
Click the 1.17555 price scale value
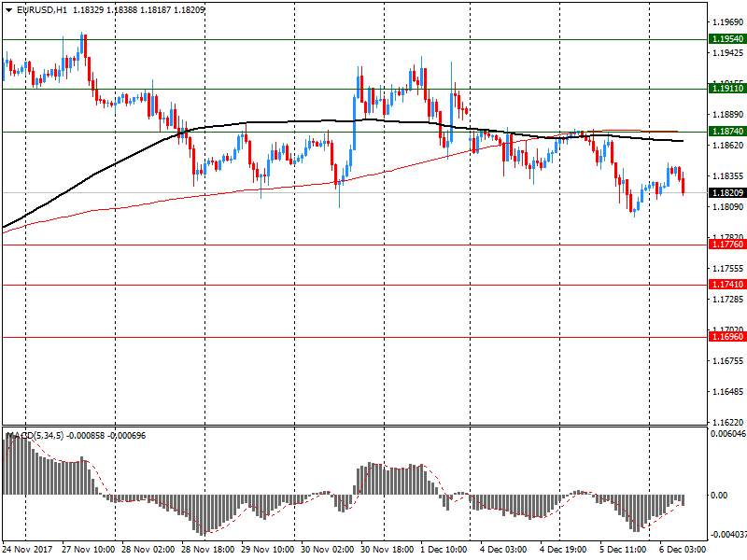728,269
